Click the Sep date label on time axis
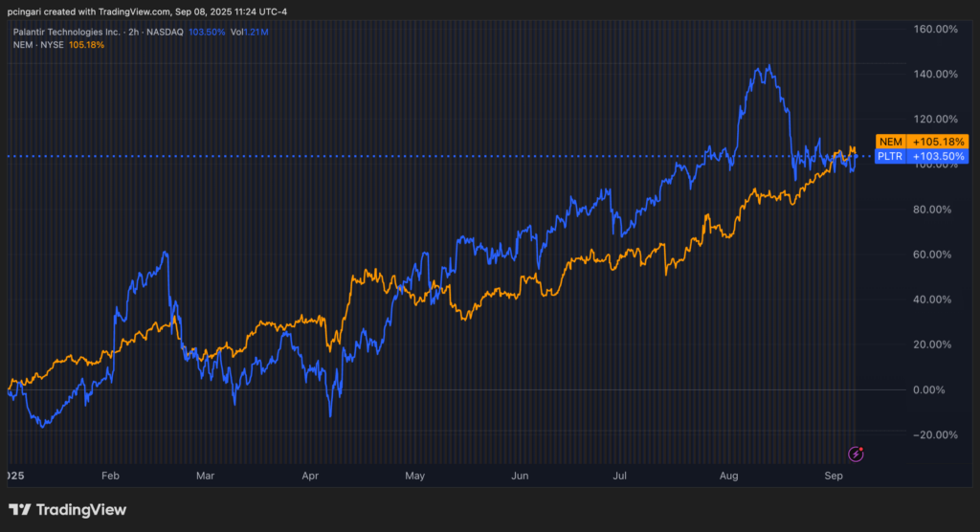The height and width of the screenshot is (532, 980). point(834,476)
